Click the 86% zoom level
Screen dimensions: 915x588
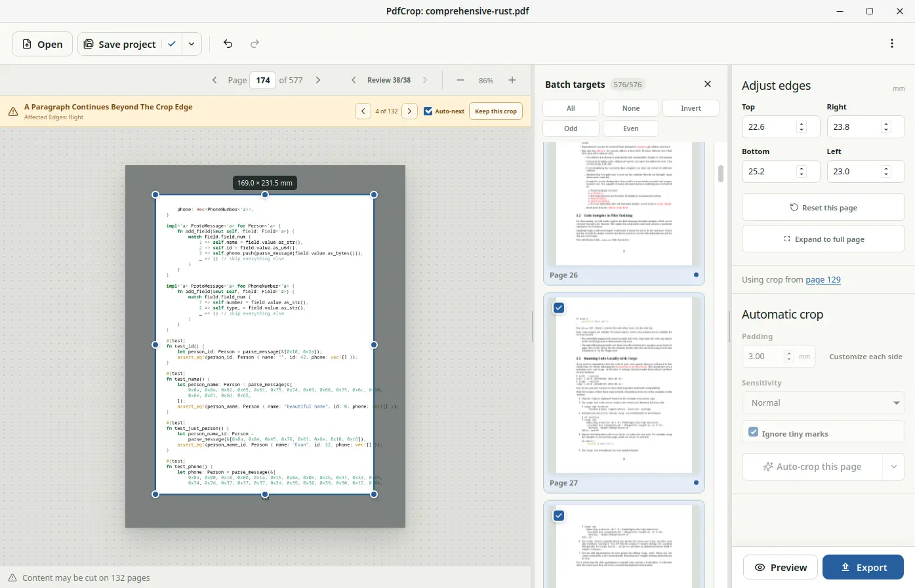coord(486,81)
